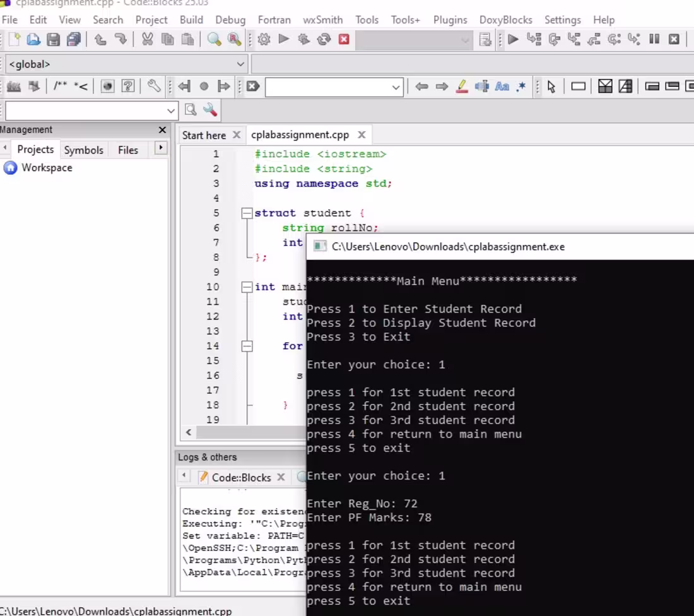The height and width of the screenshot is (616, 694).
Task: Rebuild the project with circular arrows icon
Action: click(324, 39)
